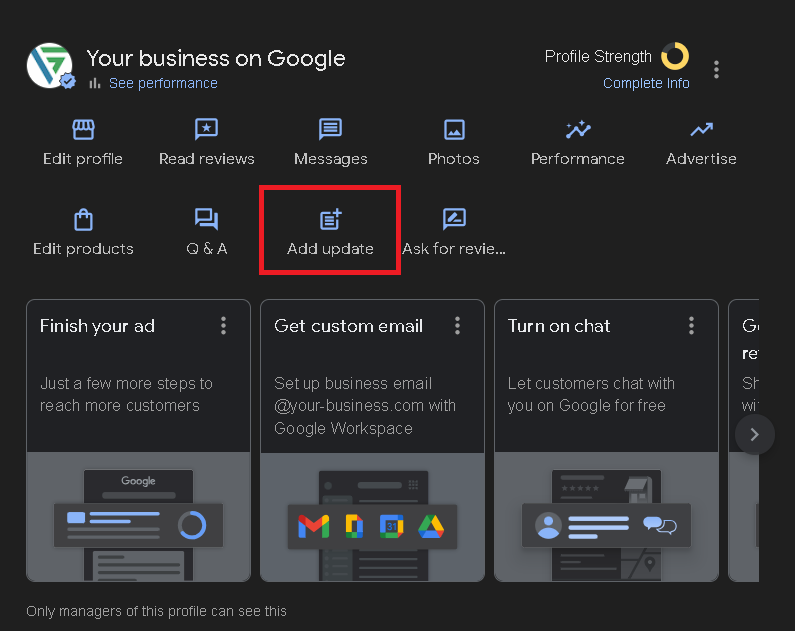Open the Advertise trending-arrow icon
This screenshot has width=795, height=631.
tap(701, 130)
